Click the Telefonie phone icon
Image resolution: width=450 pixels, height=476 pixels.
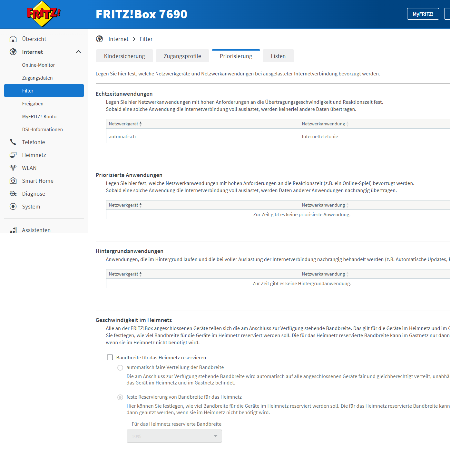(13, 142)
